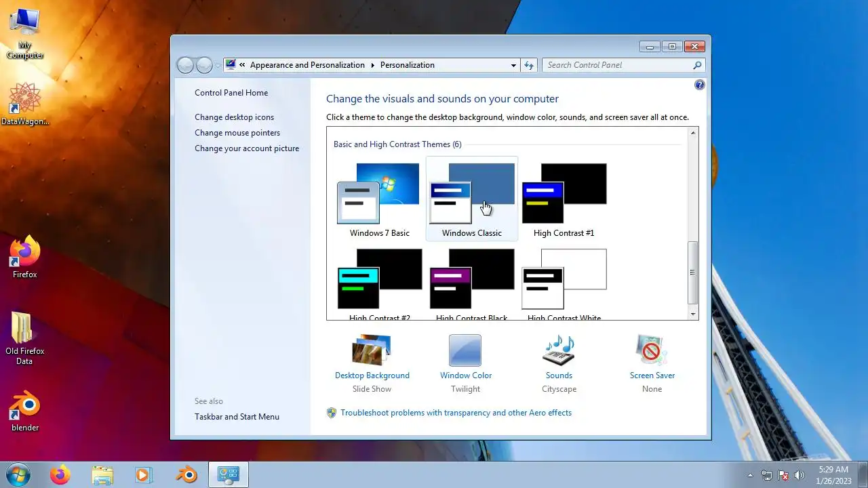
Task: Apply the Windows Classic theme
Action: point(472,200)
